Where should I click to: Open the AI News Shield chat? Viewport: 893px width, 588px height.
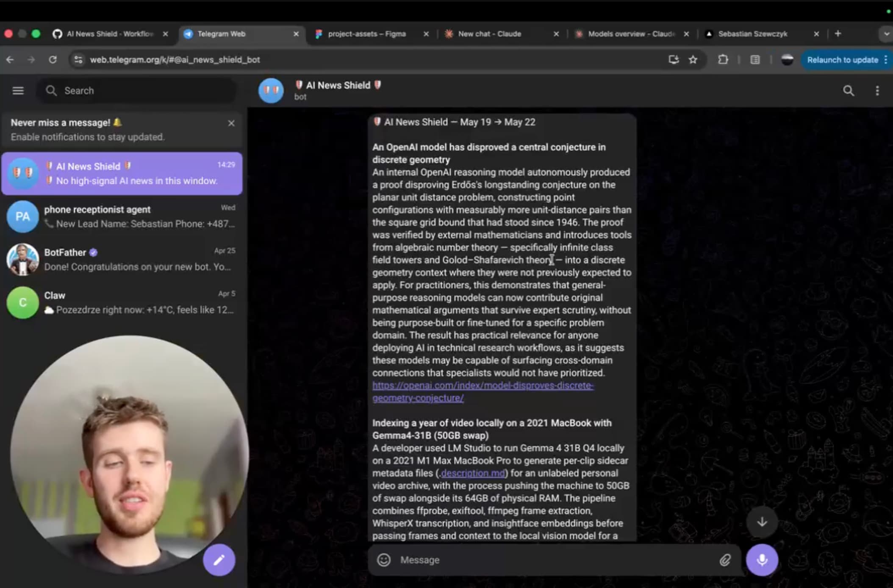[x=122, y=174]
